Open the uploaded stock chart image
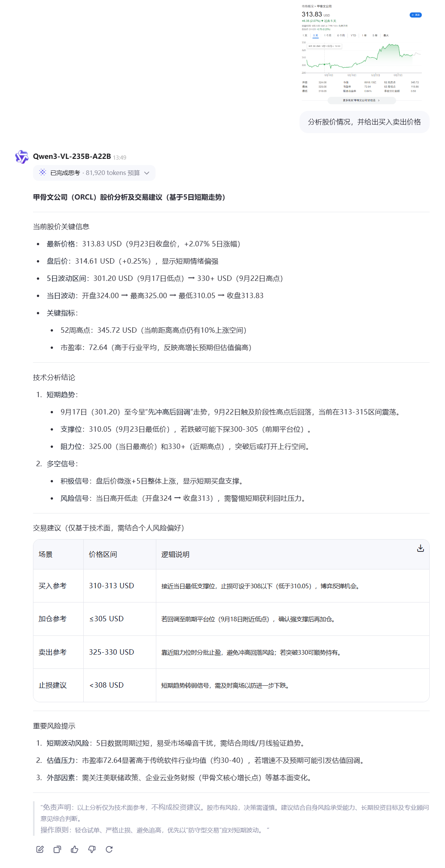 pos(362,54)
